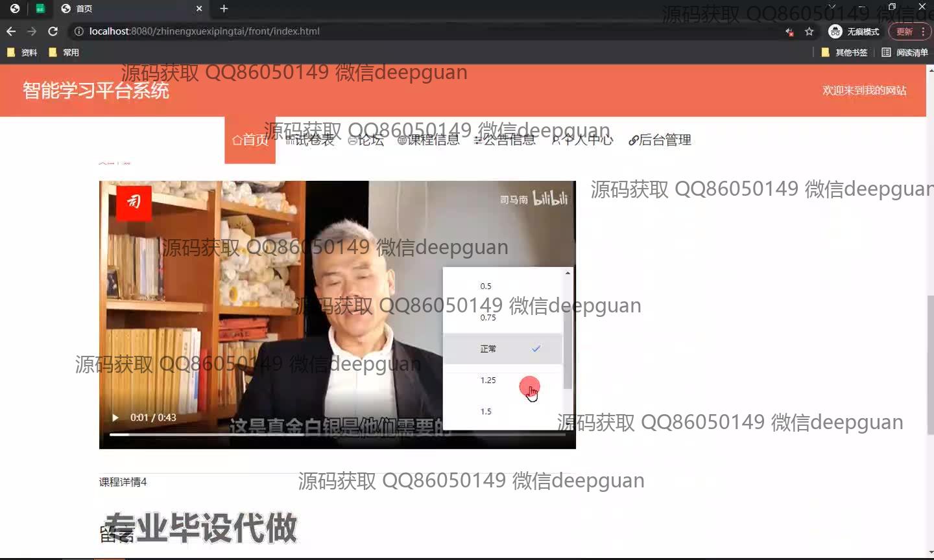The width and height of the screenshot is (934, 560).
Task: Select 0.75 playback speed
Action: 503,318
